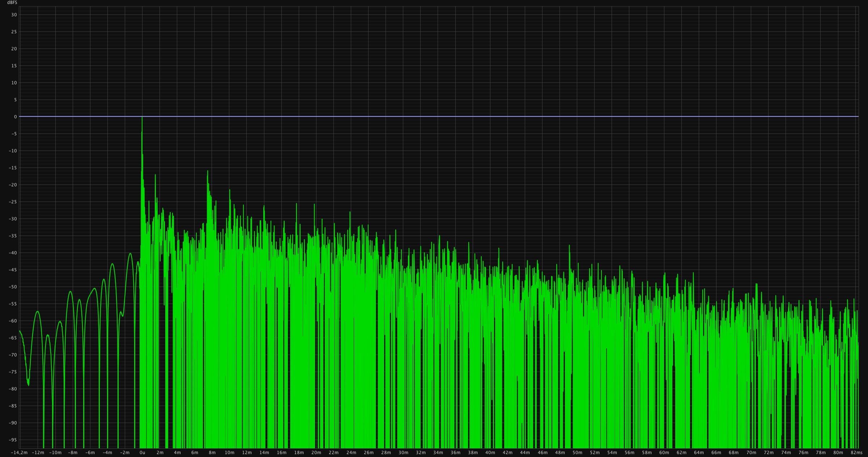Click the main impulse peak at 0 dBFS
868x457 pixels.
(142, 118)
